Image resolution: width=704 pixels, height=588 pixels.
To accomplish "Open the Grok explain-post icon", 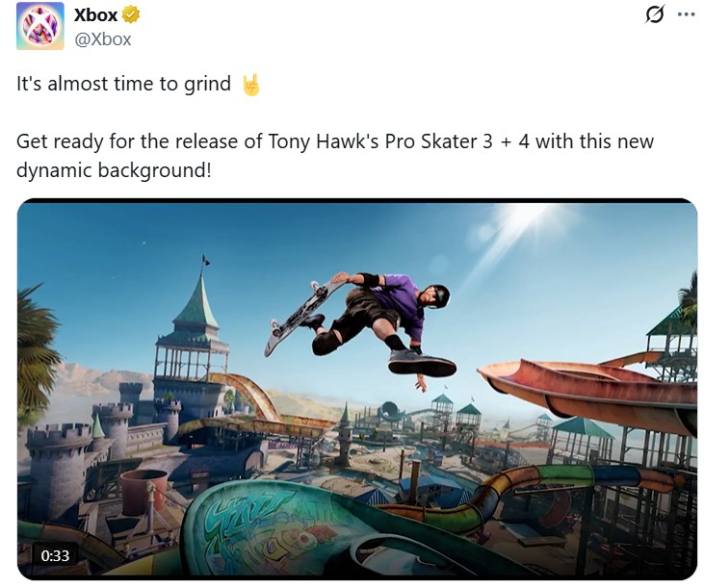I will pos(654,14).
